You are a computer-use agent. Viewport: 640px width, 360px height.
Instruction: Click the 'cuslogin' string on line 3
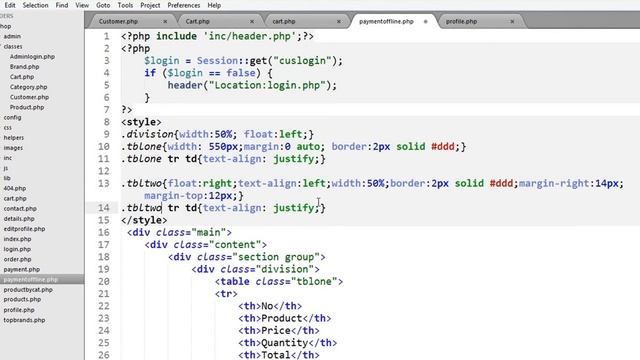point(302,61)
